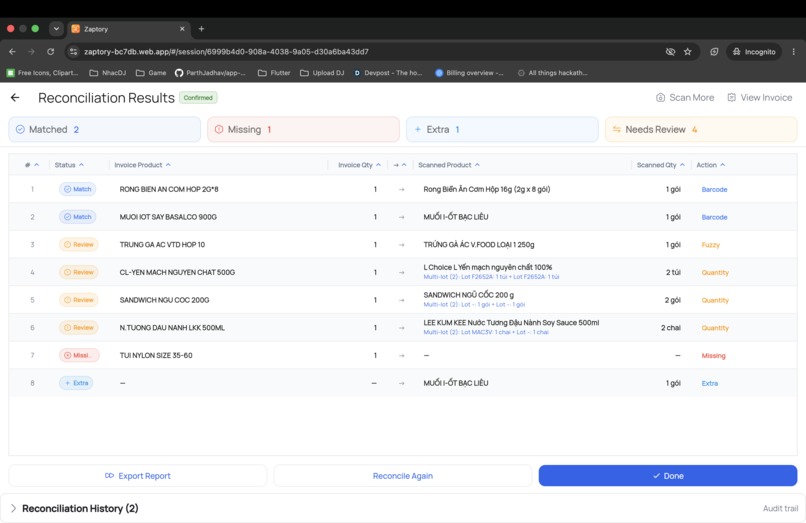Sort by Invoice Product column header

point(142,165)
